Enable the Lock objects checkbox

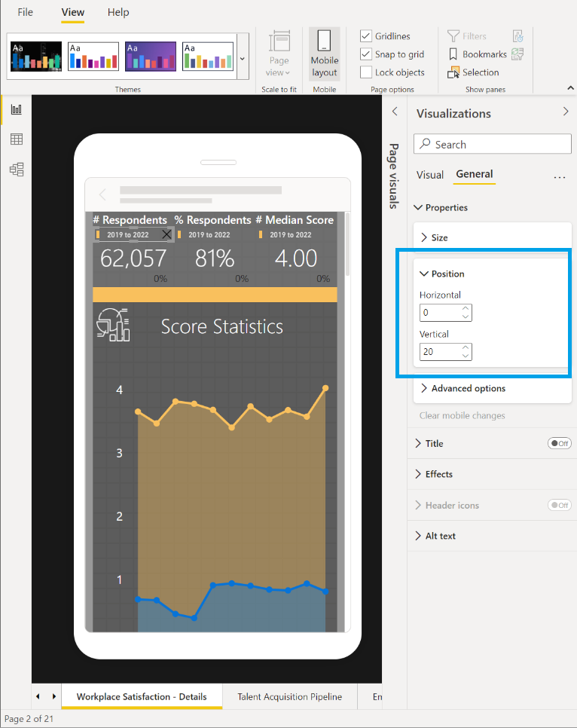(366, 72)
